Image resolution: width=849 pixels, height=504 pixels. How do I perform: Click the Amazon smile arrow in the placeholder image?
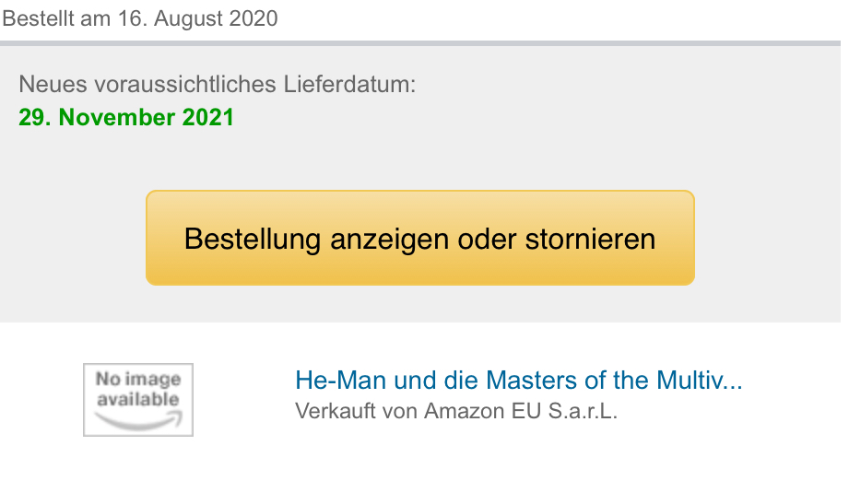coord(138,420)
